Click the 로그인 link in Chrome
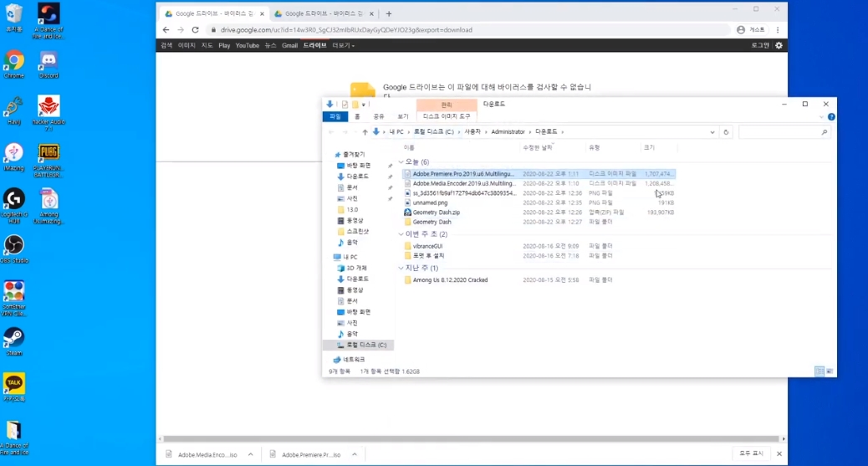Viewport: 868px width, 466px height. tap(760, 45)
